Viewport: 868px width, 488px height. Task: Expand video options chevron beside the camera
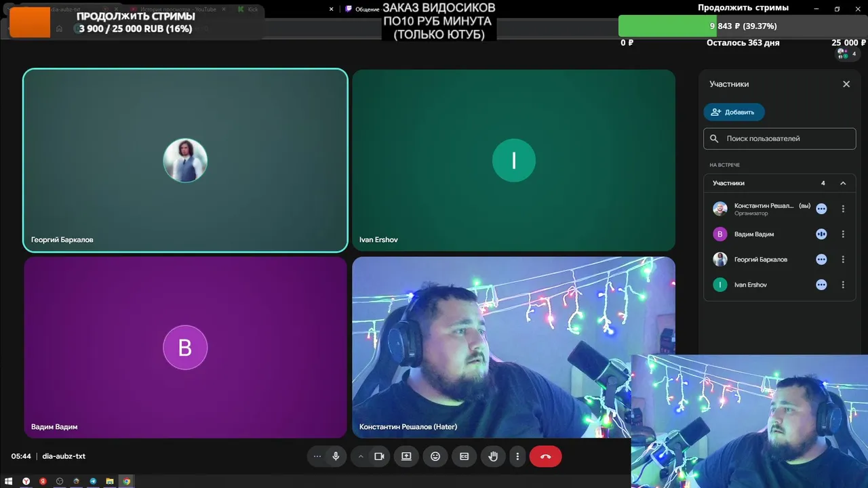pos(361,457)
